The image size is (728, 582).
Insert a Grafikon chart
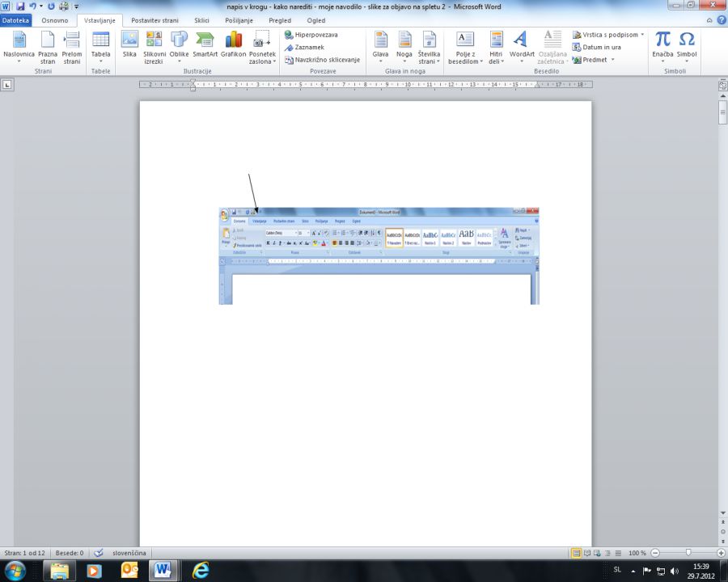click(234, 45)
